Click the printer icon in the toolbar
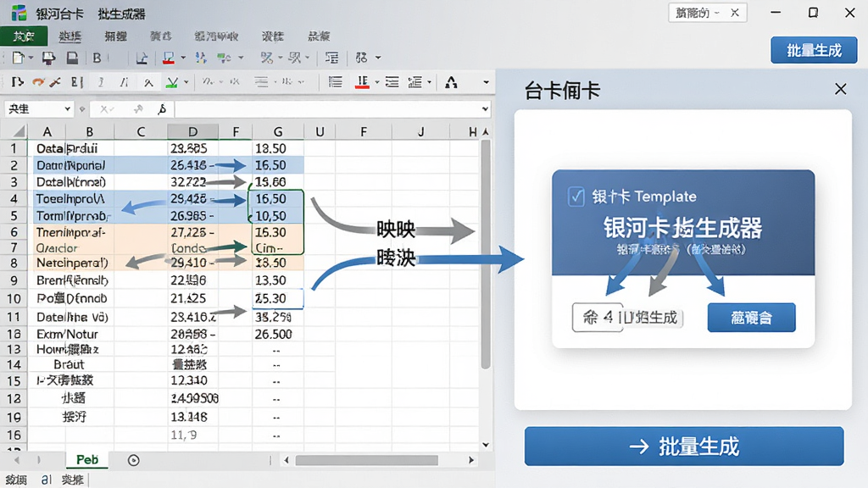Screen dimensions: 868x488 [x=48, y=58]
